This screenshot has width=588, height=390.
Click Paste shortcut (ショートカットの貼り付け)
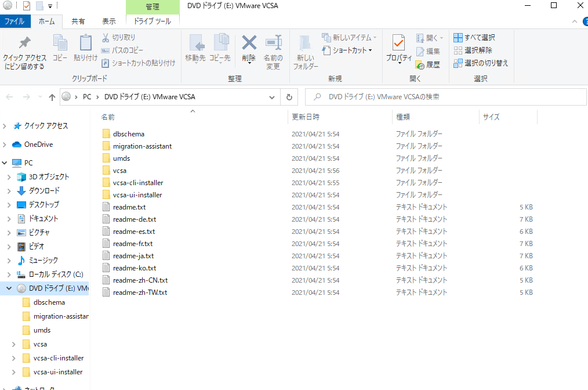[x=139, y=63]
